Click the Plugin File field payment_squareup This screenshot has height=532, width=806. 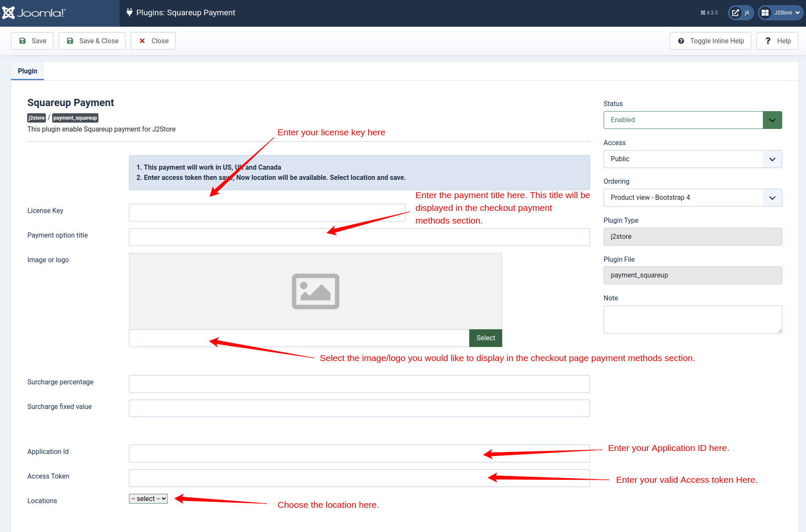click(x=693, y=275)
